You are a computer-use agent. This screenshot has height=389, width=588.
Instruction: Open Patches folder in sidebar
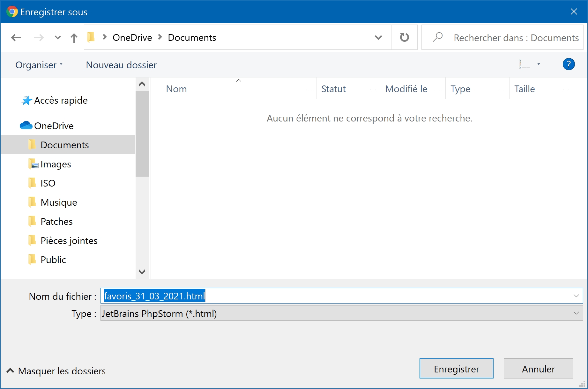pos(56,222)
